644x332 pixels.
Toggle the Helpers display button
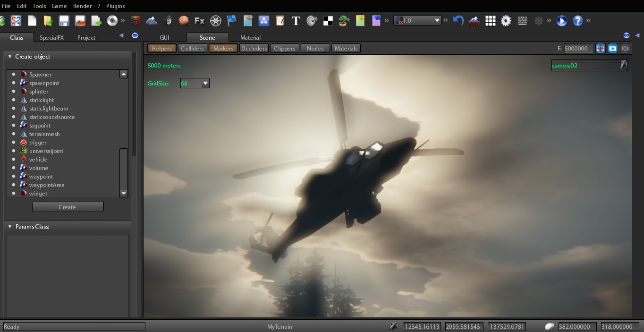(162, 48)
